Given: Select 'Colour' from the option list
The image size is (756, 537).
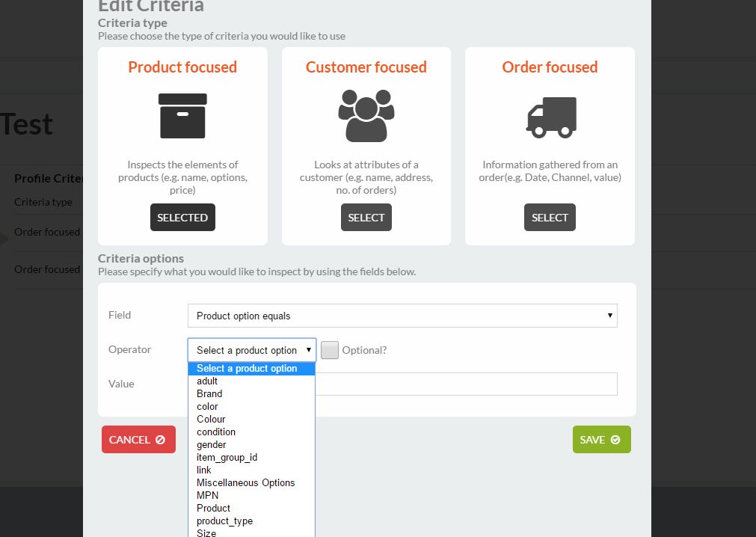Looking at the screenshot, I should coord(252,420).
